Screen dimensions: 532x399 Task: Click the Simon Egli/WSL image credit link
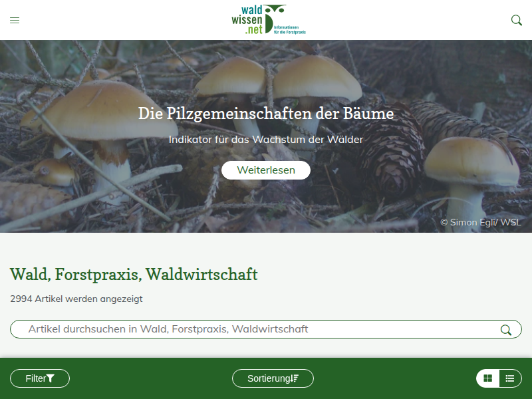click(481, 222)
